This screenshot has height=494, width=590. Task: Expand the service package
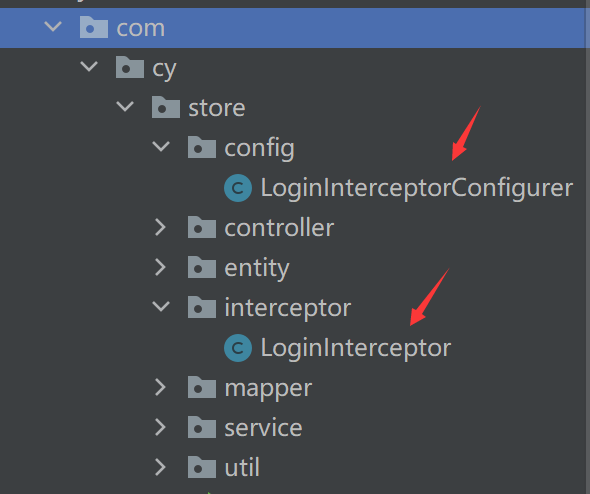[x=161, y=427]
